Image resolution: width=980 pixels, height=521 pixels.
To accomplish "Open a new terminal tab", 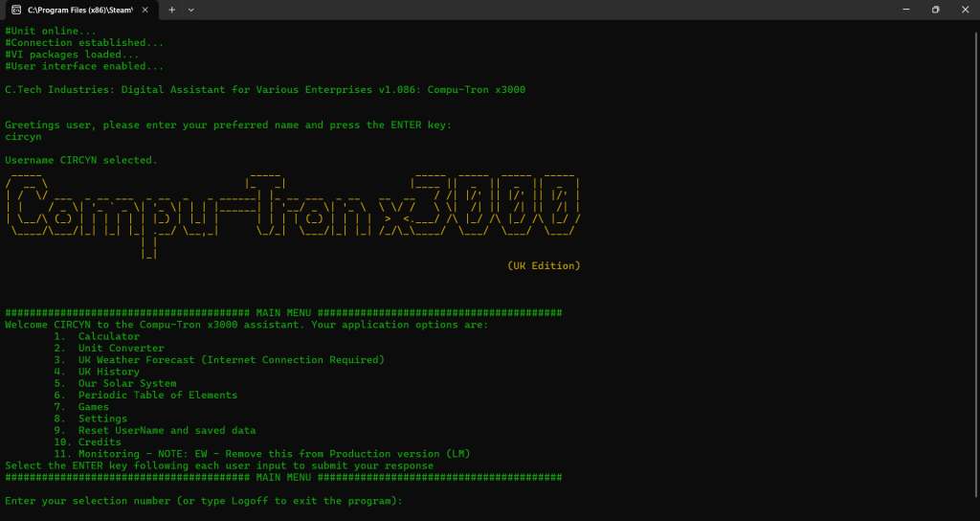I will point(172,10).
